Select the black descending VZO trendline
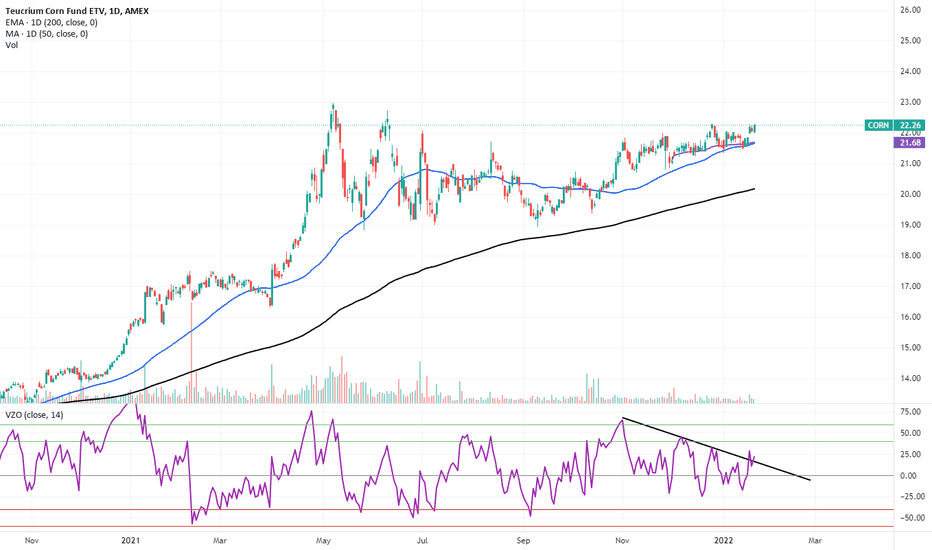This screenshot has width=932, height=550. 716,450
